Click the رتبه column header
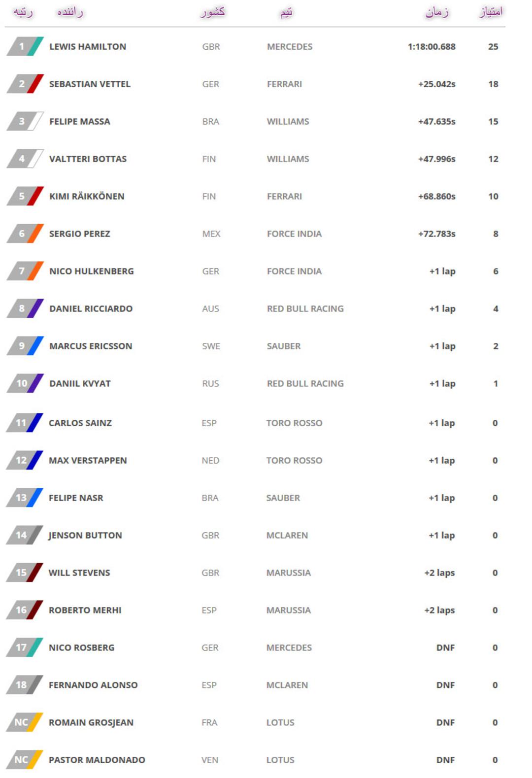 coord(23,12)
